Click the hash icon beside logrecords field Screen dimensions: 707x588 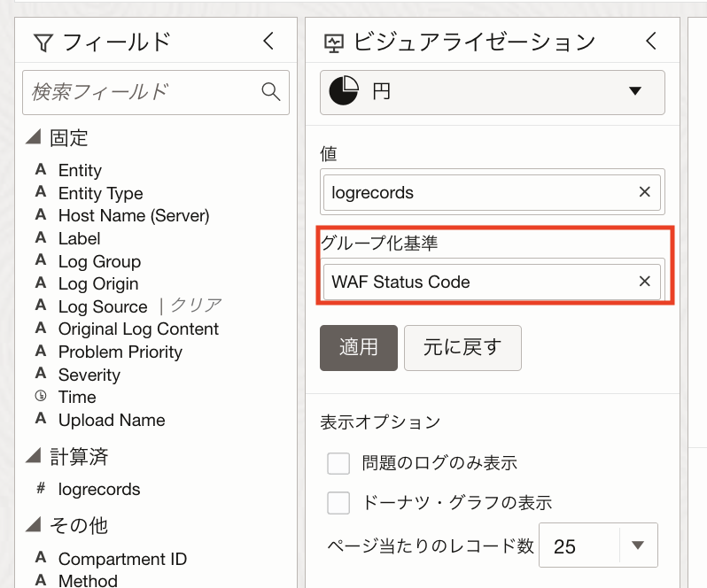(x=40, y=489)
